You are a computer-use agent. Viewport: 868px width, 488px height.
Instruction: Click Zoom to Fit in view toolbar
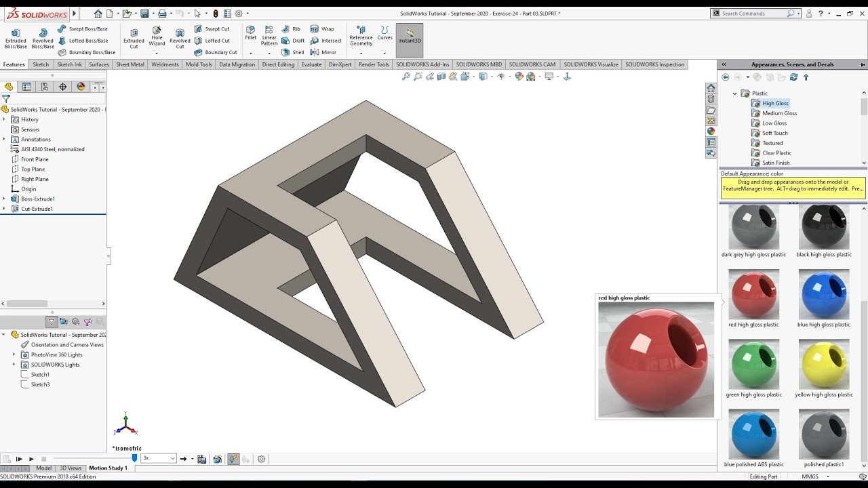(406, 77)
